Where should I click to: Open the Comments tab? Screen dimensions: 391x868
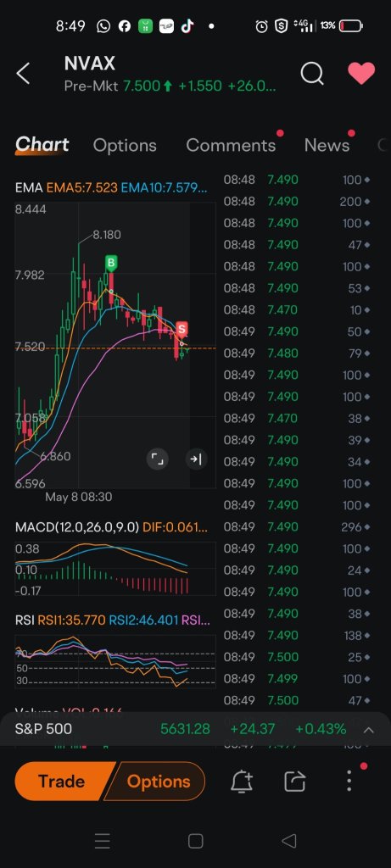231,145
